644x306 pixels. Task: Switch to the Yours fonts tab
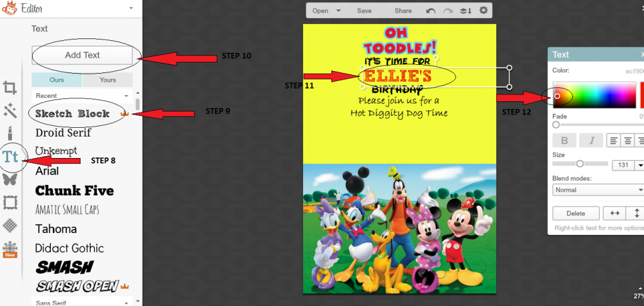[x=108, y=80]
